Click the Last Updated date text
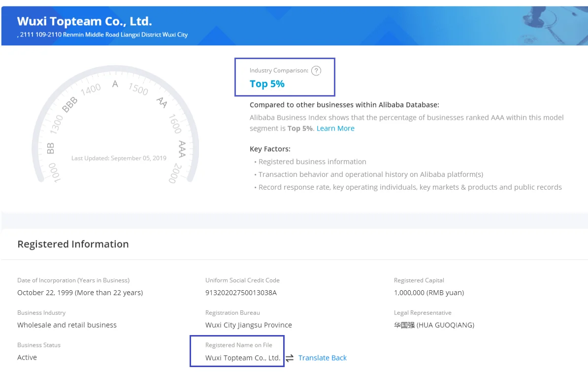This screenshot has width=588, height=372. [x=119, y=158]
